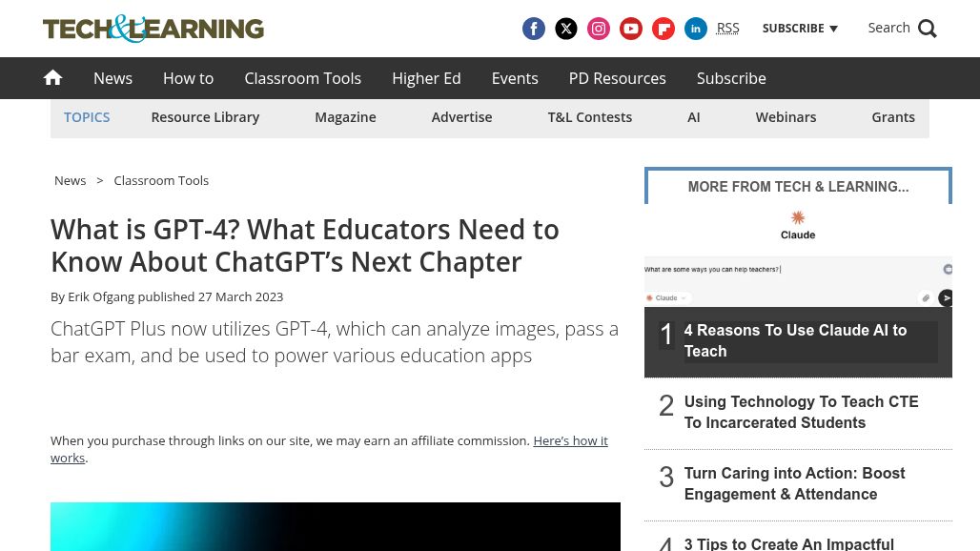Open "3 Tips to Create An Impactful" article
980x551 pixels.
pyautogui.click(x=788, y=544)
